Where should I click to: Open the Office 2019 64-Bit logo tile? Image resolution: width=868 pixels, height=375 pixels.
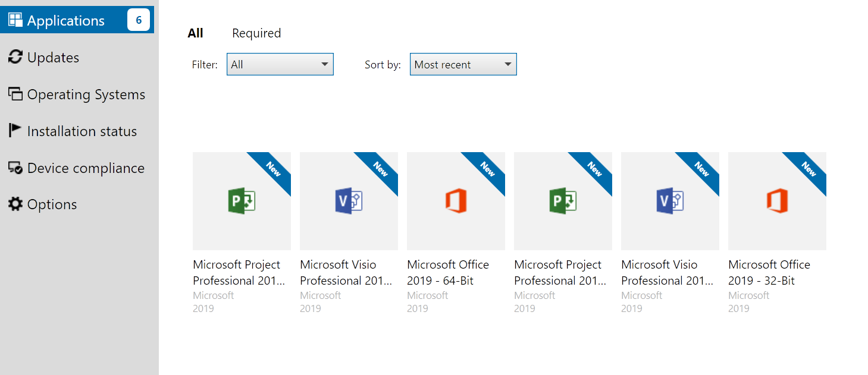[x=456, y=201]
